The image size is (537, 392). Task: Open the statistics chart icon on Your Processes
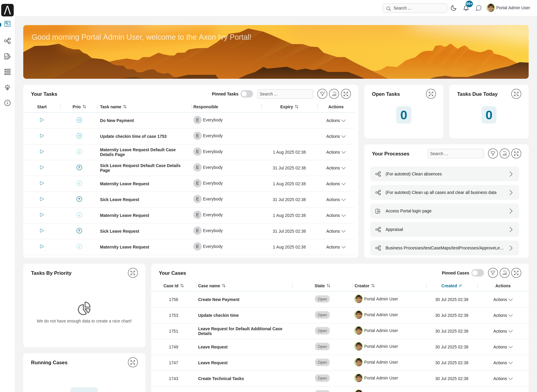coord(504,153)
